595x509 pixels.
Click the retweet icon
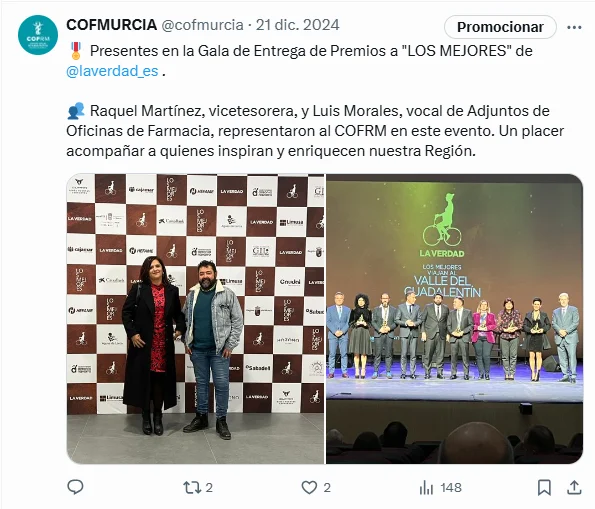point(192,487)
